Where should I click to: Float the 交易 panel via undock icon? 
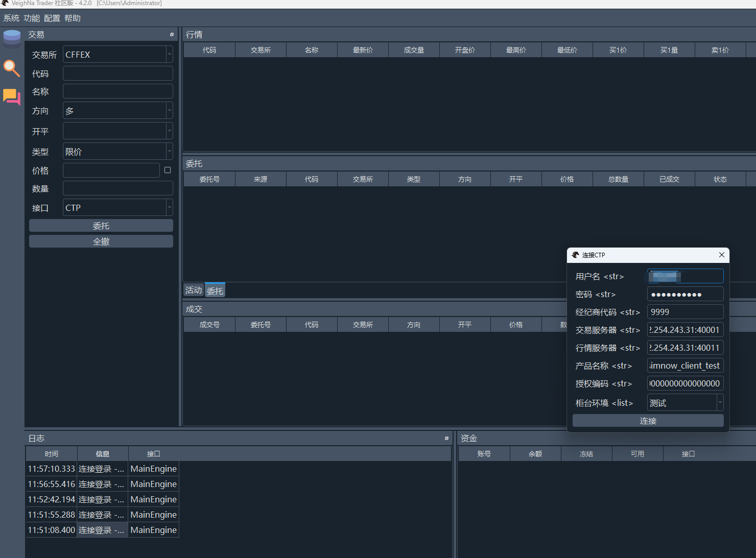[172, 35]
